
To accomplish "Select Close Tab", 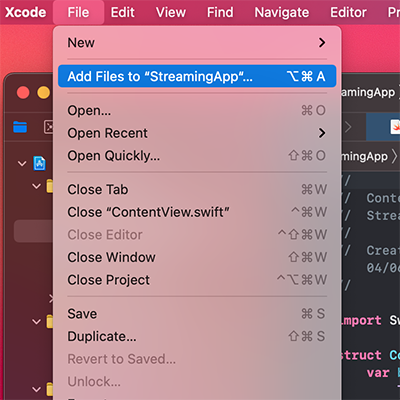I will point(197,190).
